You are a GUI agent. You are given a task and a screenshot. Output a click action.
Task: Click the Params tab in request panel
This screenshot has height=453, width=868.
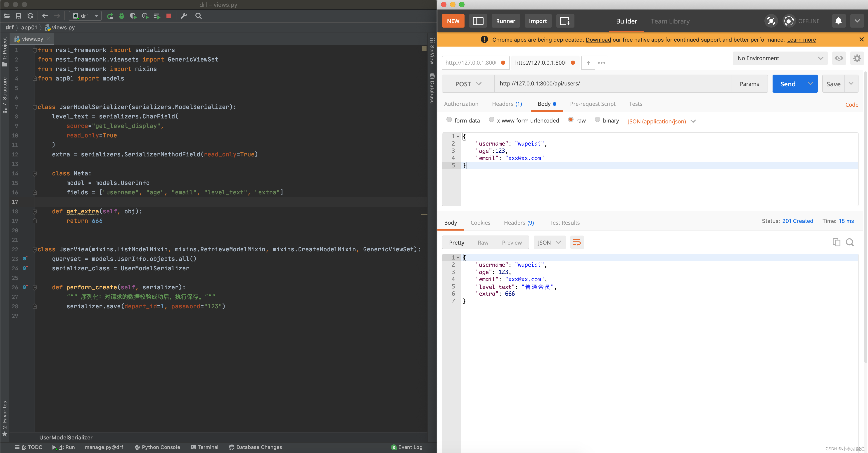[749, 83]
